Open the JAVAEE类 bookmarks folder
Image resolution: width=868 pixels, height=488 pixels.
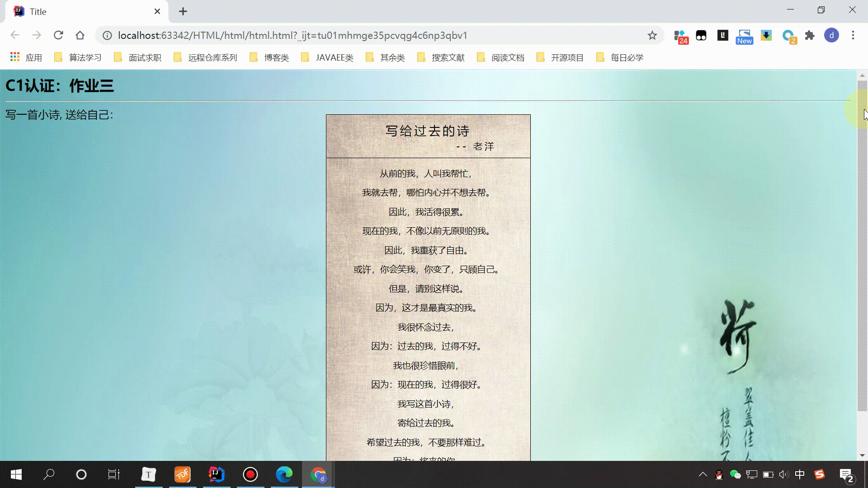(x=334, y=57)
